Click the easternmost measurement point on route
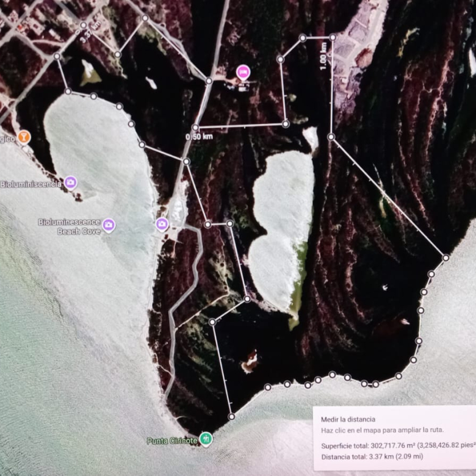This screenshot has width=476, height=476. click(x=446, y=258)
